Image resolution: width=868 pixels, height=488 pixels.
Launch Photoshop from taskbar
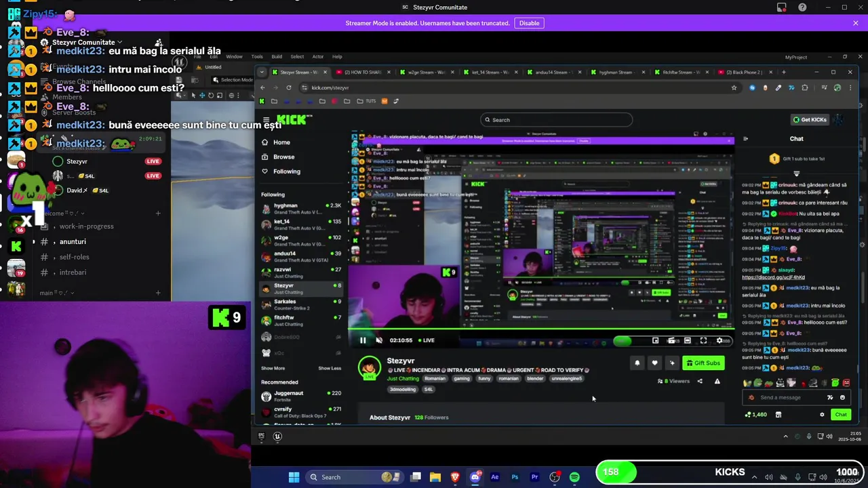pos(515,477)
